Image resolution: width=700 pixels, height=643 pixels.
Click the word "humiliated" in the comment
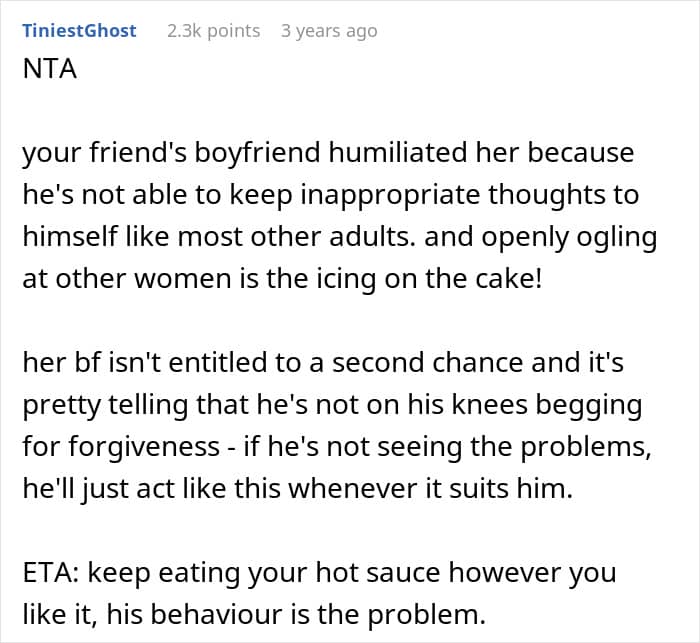399,152
